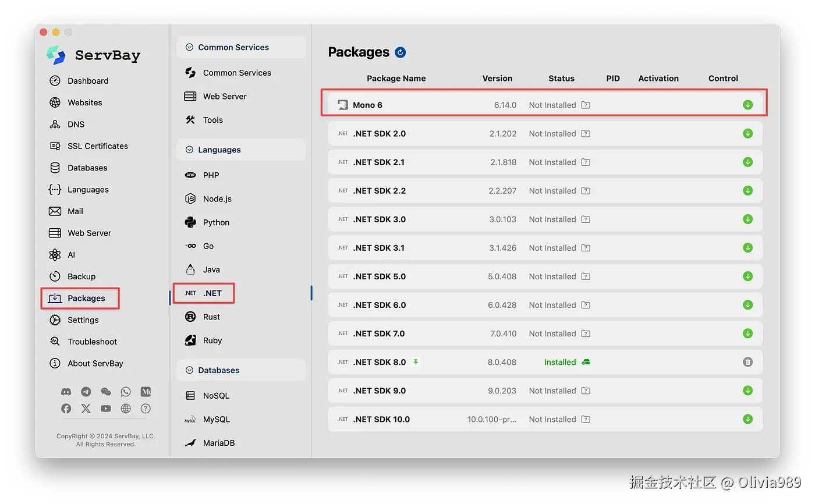
Task: Delete .NET SDK 8.0 using trash icon
Action: coord(747,362)
